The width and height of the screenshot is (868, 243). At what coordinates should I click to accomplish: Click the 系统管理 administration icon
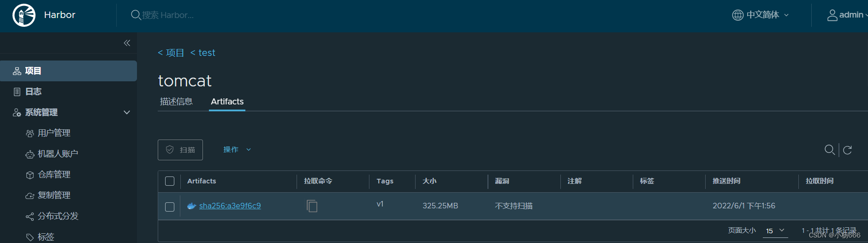click(x=17, y=113)
